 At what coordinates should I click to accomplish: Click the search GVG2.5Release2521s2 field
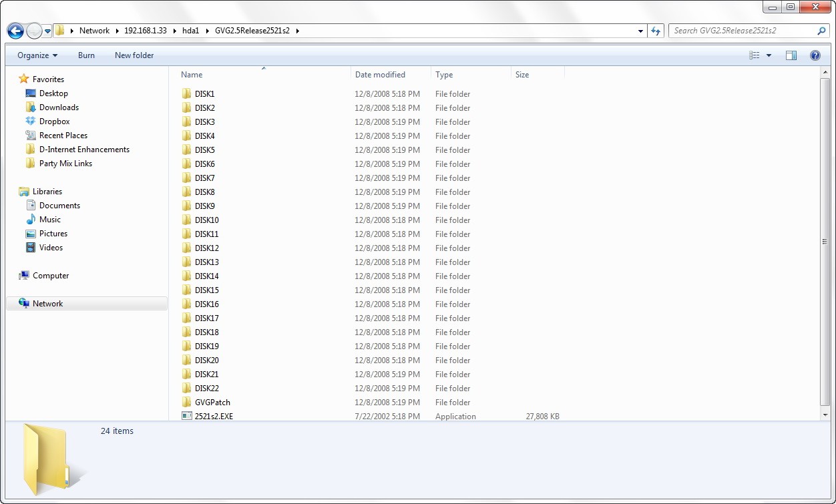pos(741,31)
